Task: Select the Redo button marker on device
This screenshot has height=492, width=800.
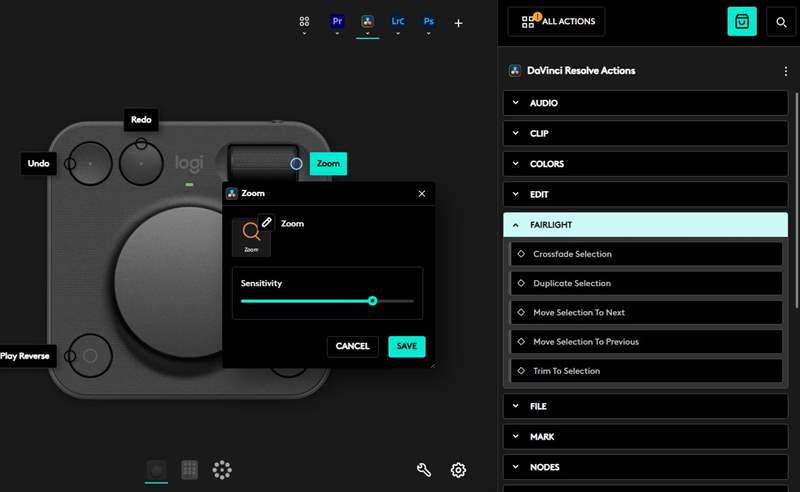Action: pyautogui.click(x=141, y=143)
